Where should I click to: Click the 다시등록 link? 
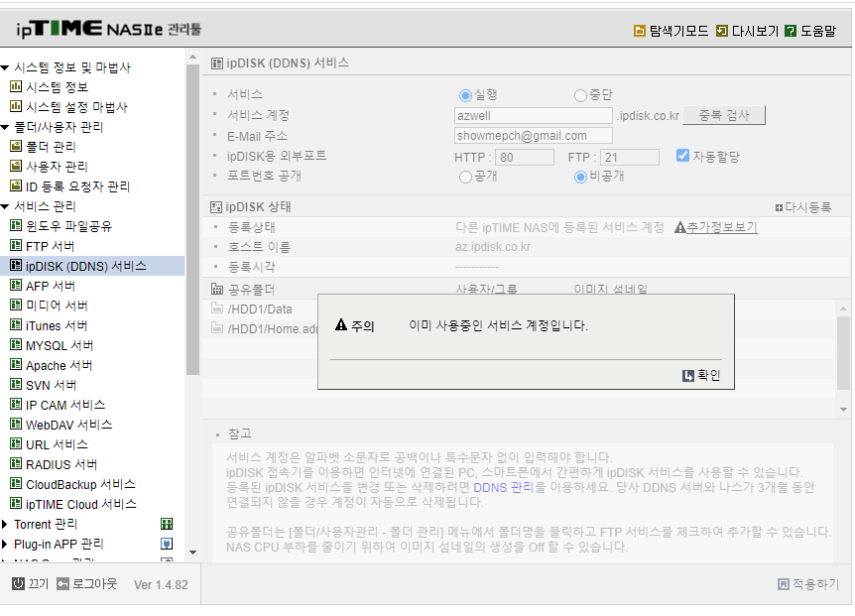pyautogui.click(x=803, y=207)
